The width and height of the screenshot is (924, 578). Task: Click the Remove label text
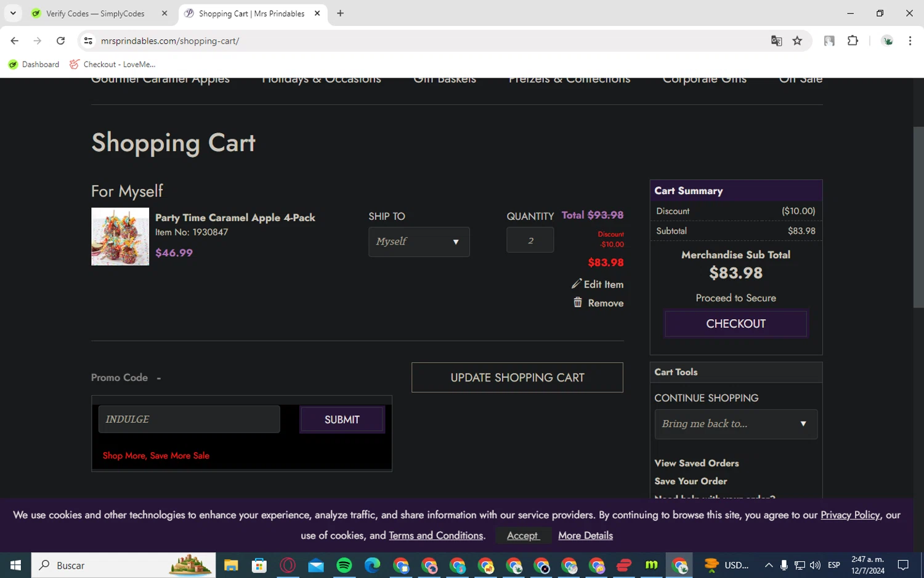point(606,303)
